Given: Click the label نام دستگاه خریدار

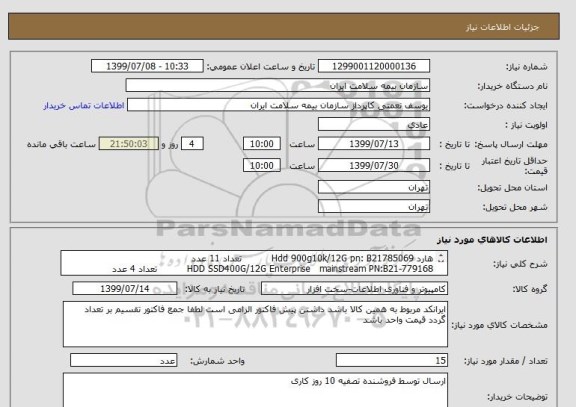Looking at the screenshot, I should (x=512, y=86).
